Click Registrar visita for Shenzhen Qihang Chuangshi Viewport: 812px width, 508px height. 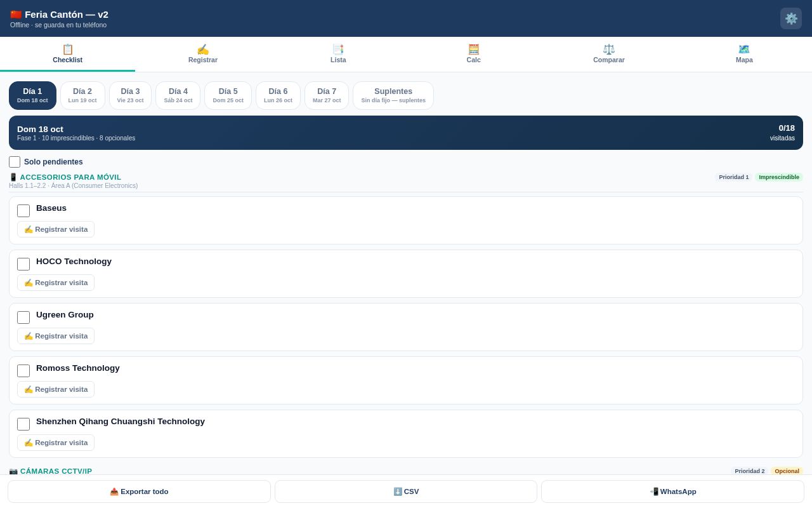[56, 443]
